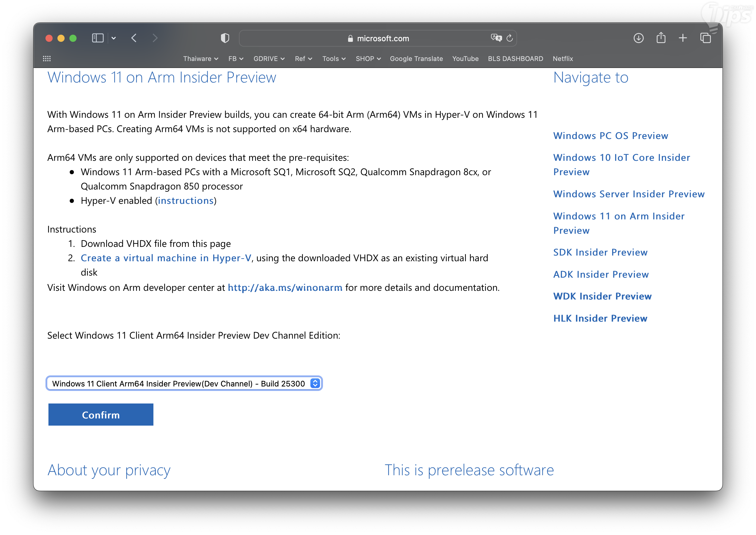756x535 pixels.
Task: Reload the page using refresh icon
Action: tap(510, 38)
